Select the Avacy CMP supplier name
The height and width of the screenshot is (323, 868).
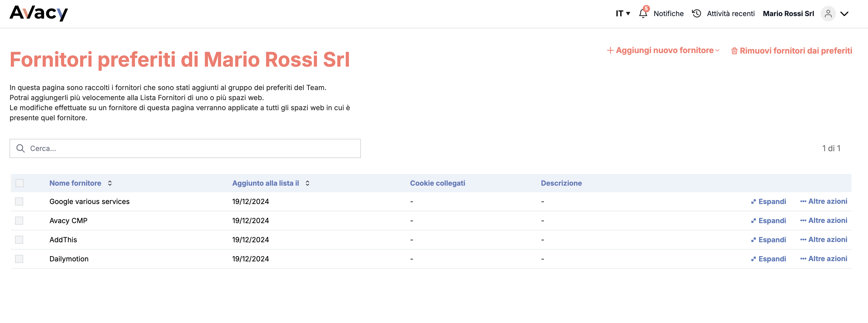point(68,221)
